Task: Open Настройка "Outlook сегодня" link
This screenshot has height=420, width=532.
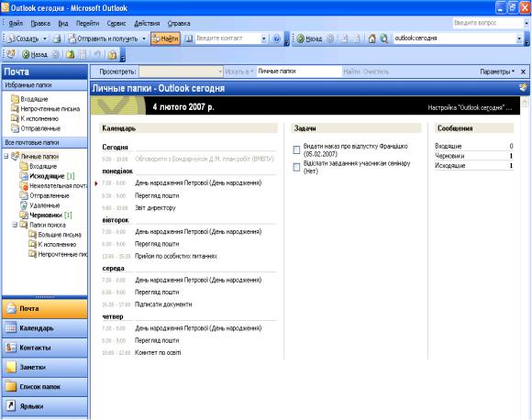Action: click(470, 107)
